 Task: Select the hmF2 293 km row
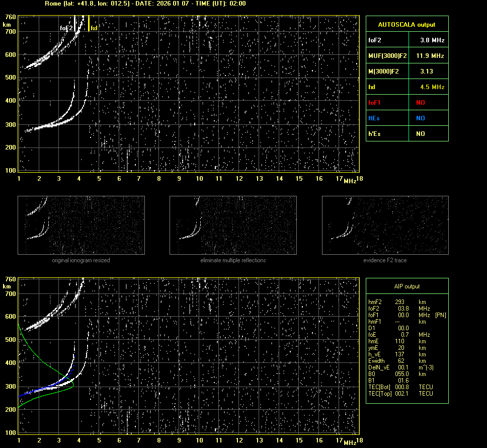(x=397, y=302)
